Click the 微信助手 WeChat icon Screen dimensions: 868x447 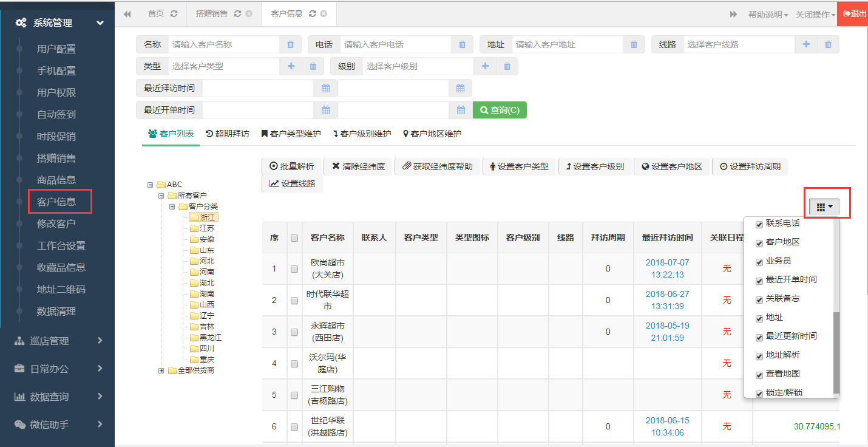[x=19, y=425]
